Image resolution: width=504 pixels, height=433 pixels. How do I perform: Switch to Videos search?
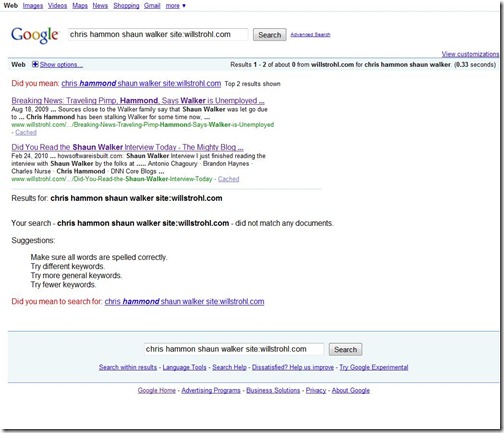pos(57,6)
